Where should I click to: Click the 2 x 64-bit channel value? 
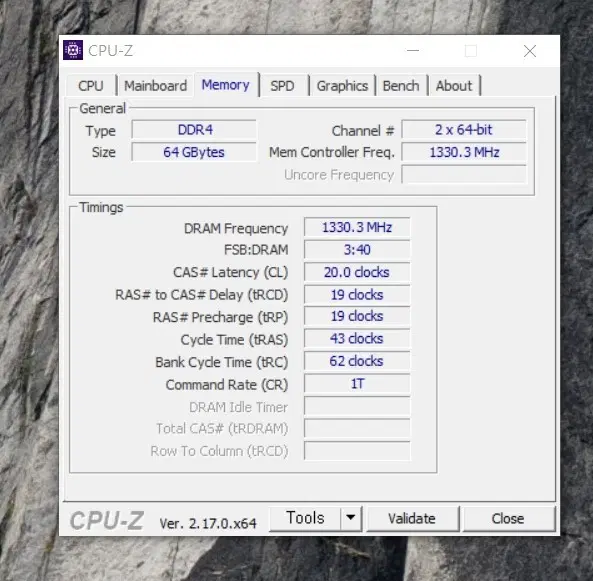464,130
